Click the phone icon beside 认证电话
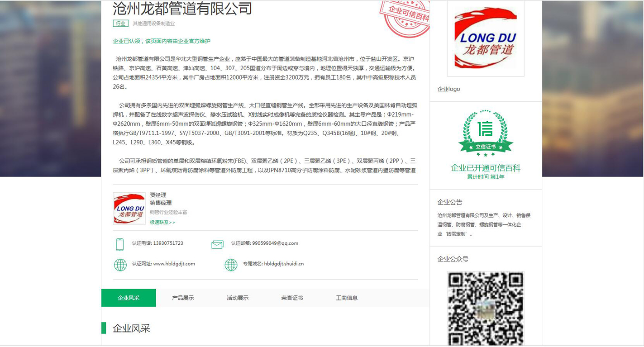The width and height of the screenshot is (644, 347). click(x=119, y=244)
